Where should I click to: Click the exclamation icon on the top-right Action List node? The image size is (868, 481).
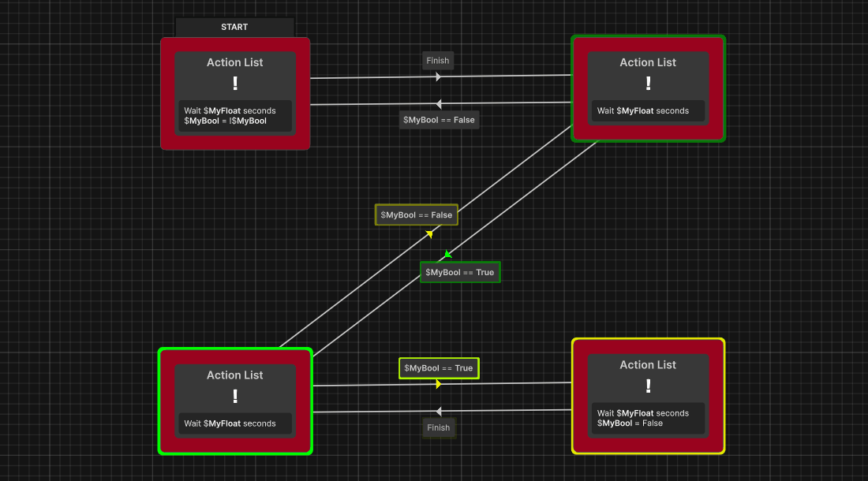[648, 82]
